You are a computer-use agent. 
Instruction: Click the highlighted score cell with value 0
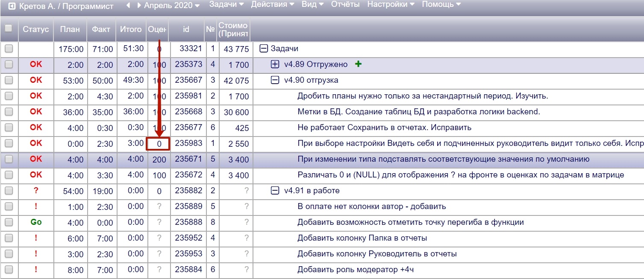159,144
